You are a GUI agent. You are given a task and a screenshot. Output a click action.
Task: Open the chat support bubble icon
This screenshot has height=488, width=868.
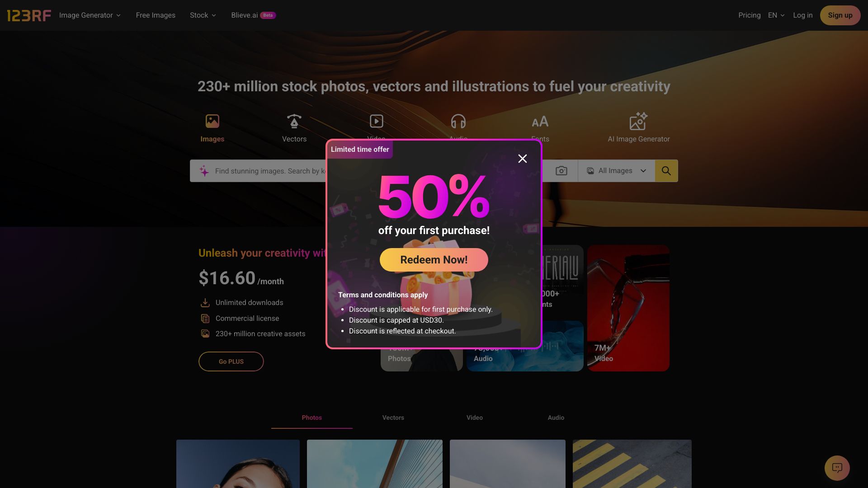[x=837, y=468]
